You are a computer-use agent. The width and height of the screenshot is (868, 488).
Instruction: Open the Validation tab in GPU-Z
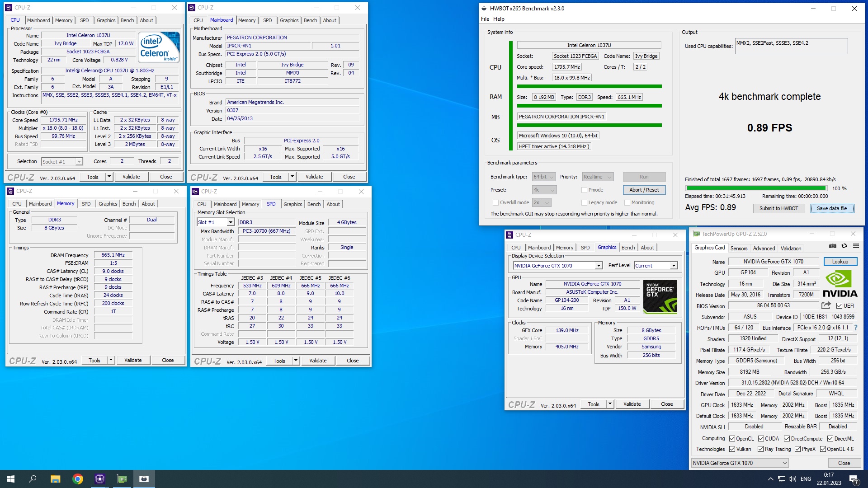click(791, 249)
